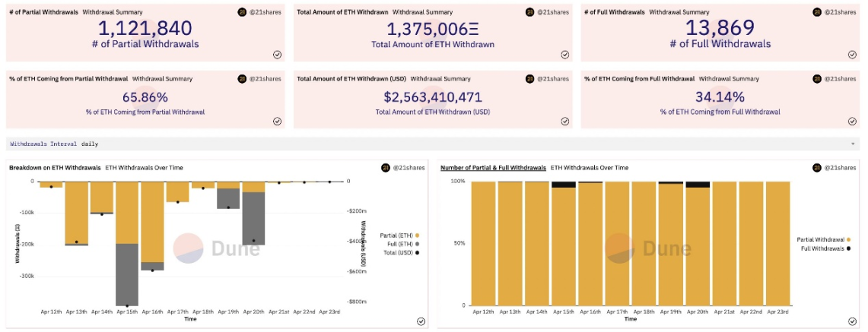Click checkmark icon on ETH Withdrawn (USD) card
The width and height of the screenshot is (868, 332).
click(x=564, y=122)
